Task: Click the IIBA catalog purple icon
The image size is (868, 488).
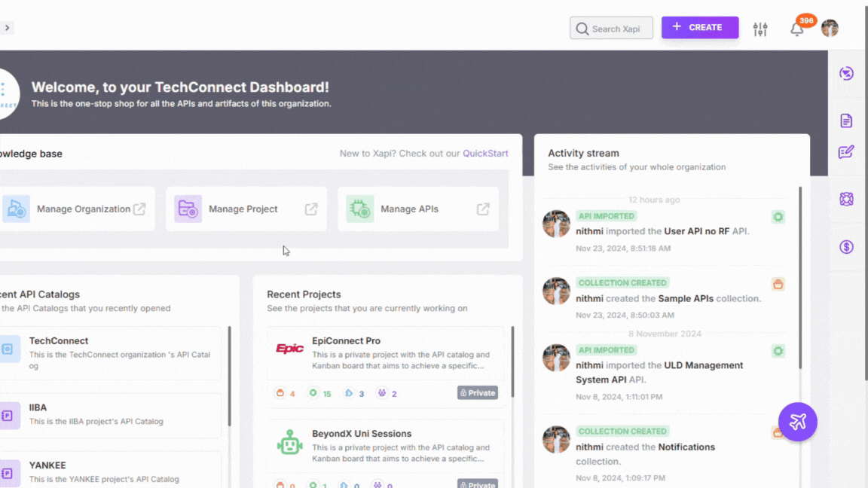Action: tap(9, 416)
